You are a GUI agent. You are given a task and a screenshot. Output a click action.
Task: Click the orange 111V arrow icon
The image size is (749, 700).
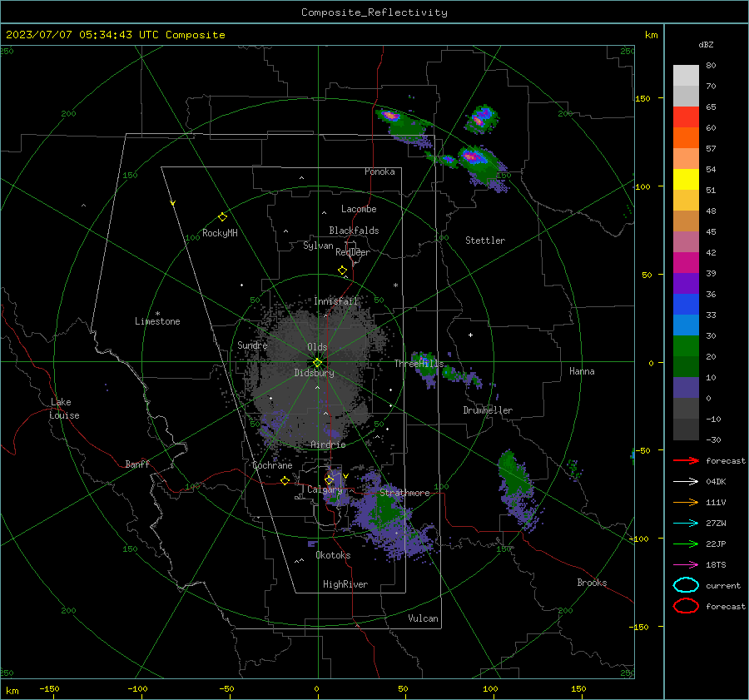686,502
